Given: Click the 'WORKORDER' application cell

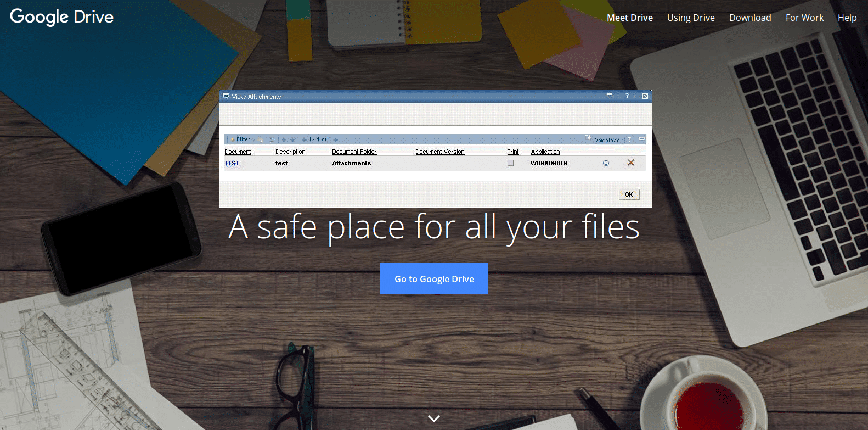Looking at the screenshot, I should (x=549, y=163).
